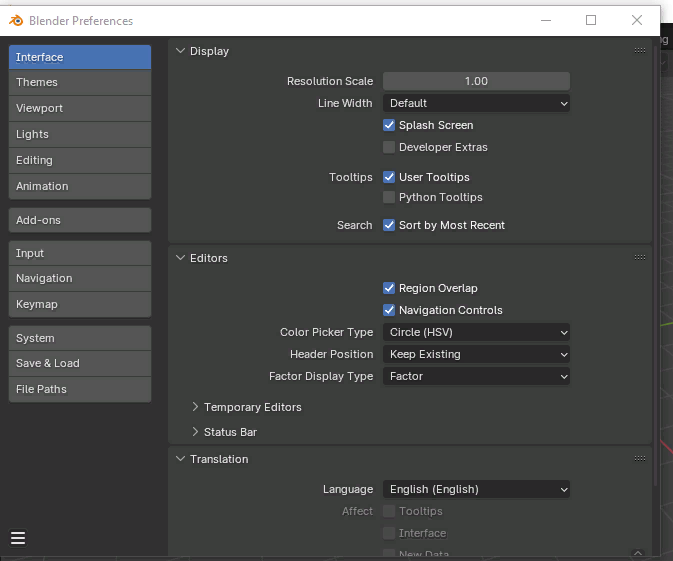
Task: Open the Editing preferences tab
Action: pos(80,161)
